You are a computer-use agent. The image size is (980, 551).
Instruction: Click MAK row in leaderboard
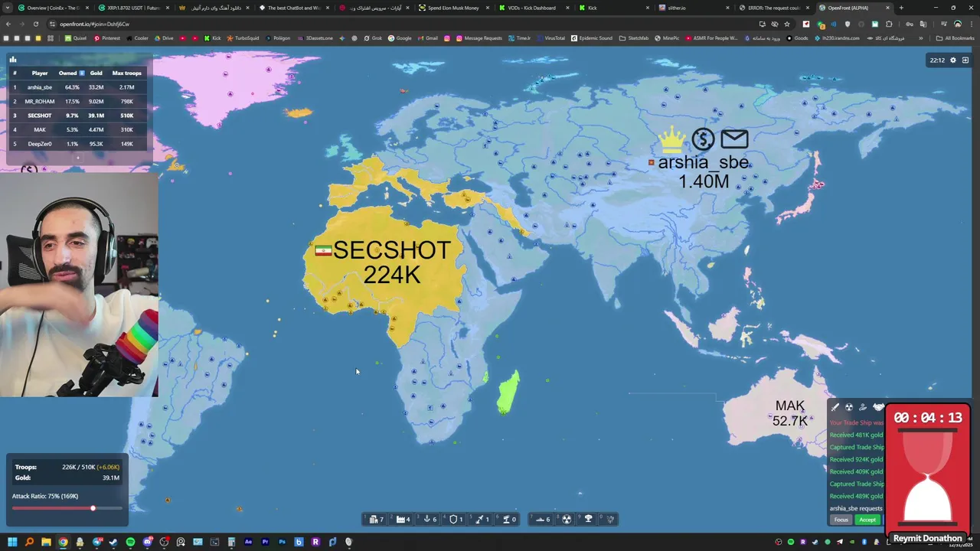point(77,129)
